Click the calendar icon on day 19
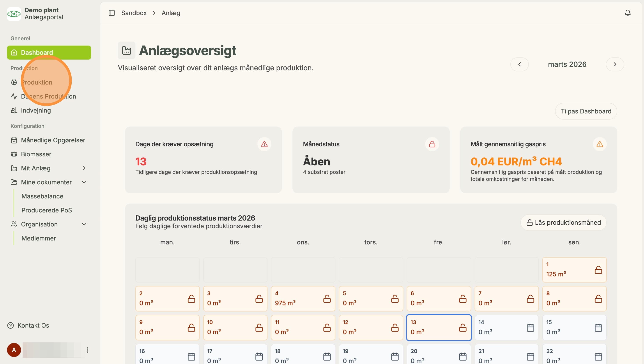Viewport: 644px width, 364px height. [395, 357]
